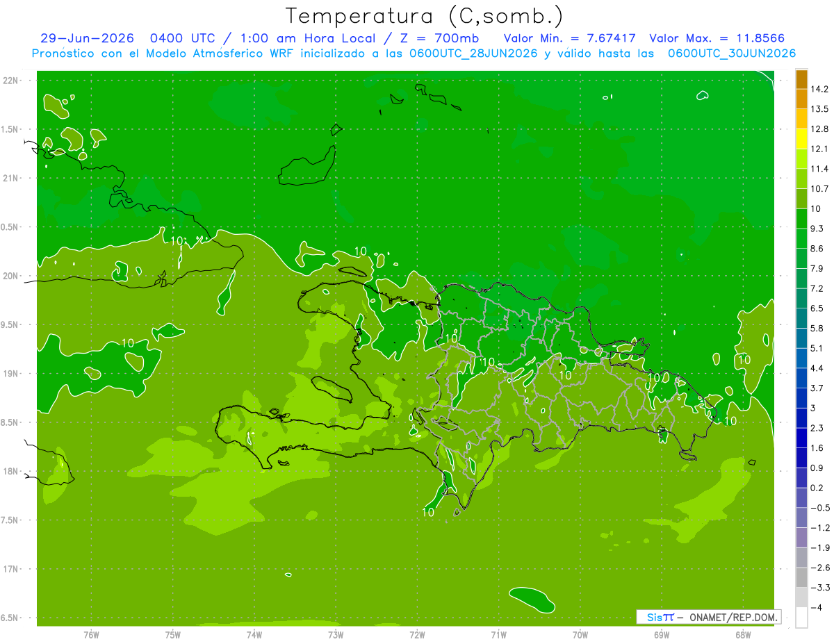Pick the brown swatch above 14.2

pyautogui.click(x=801, y=80)
